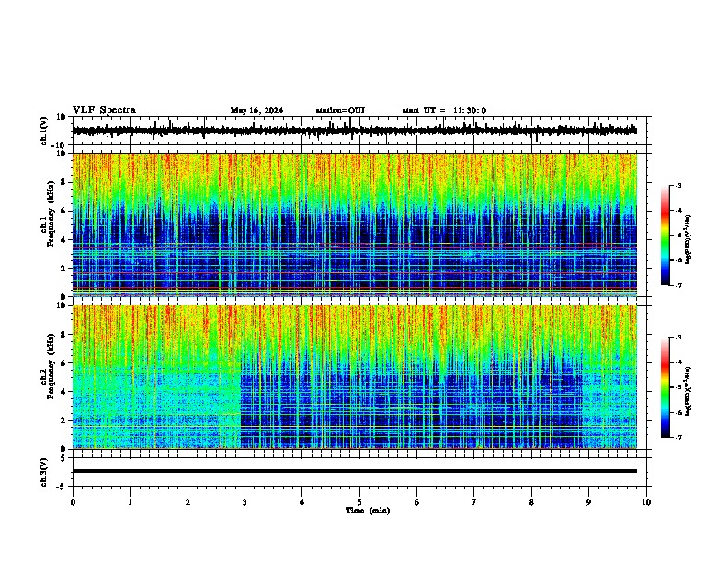Click the ch.3(V) axis label

tap(44, 472)
